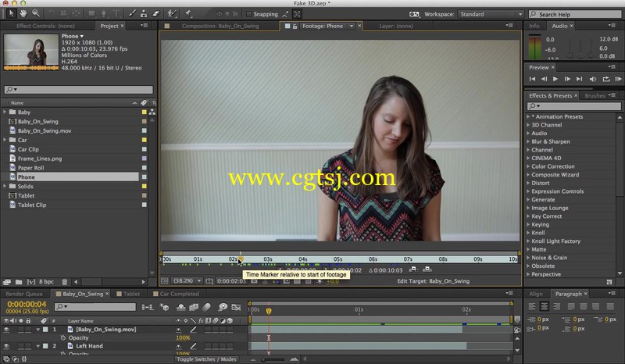Viewport: 625px width, 364px height.
Task: Click new folder icon in Project panel
Action: [x=18, y=281]
